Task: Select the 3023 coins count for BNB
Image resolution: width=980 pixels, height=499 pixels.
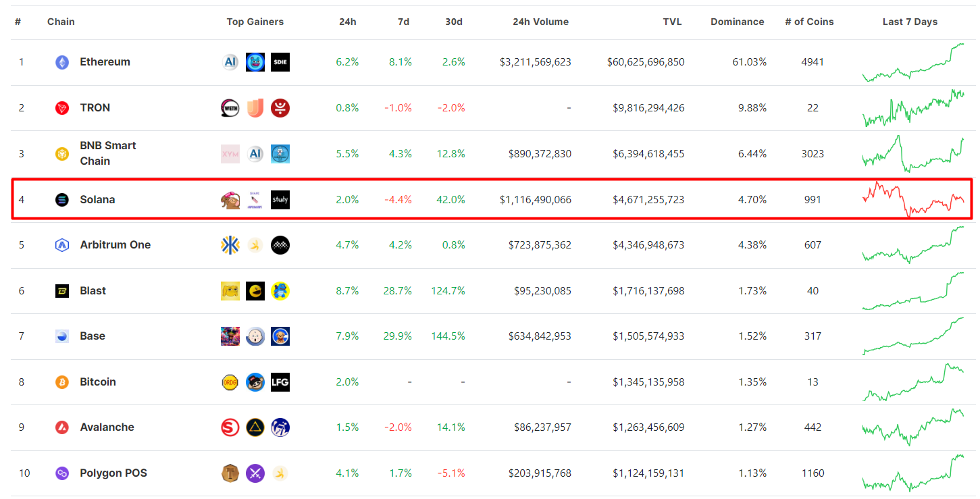Action: pos(813,154)
